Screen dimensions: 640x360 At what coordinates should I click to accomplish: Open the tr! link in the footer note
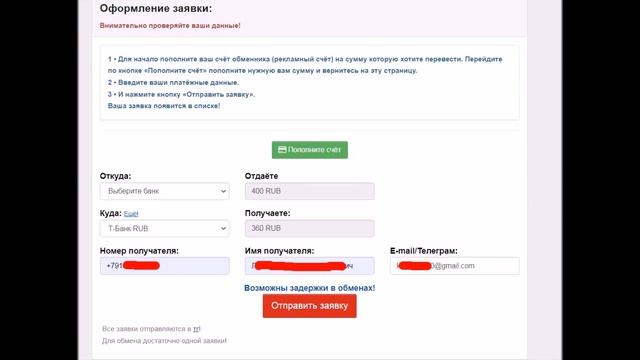point(197,329)
